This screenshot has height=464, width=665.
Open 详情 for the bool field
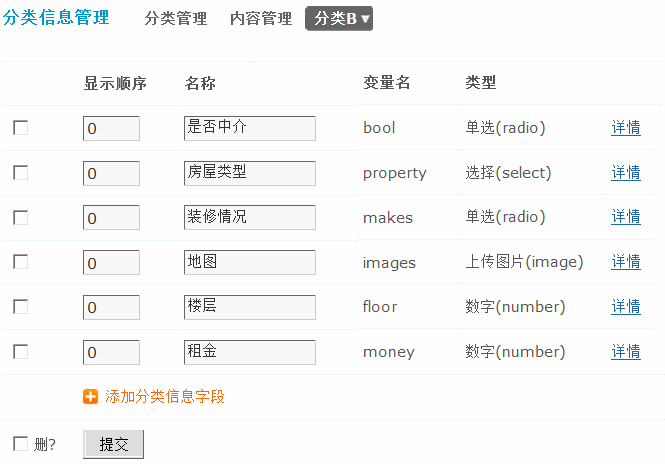click(626, 128)
